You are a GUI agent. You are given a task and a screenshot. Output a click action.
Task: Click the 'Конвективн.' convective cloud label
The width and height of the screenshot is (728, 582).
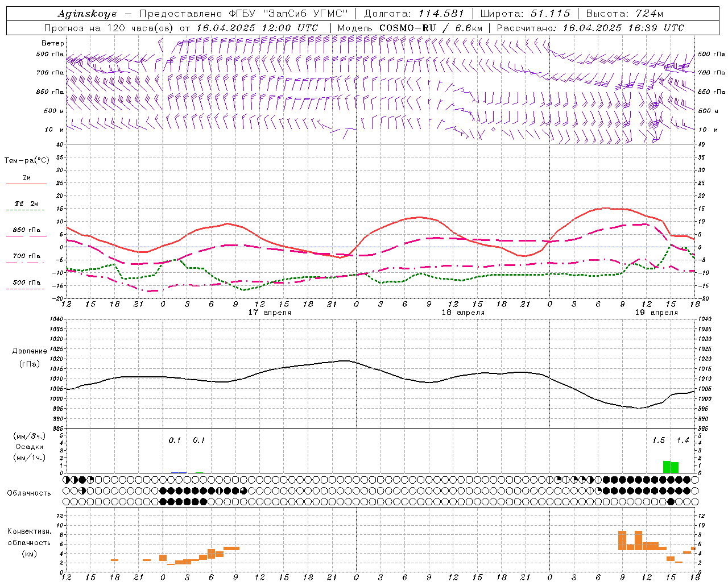(x=30, y=531)
